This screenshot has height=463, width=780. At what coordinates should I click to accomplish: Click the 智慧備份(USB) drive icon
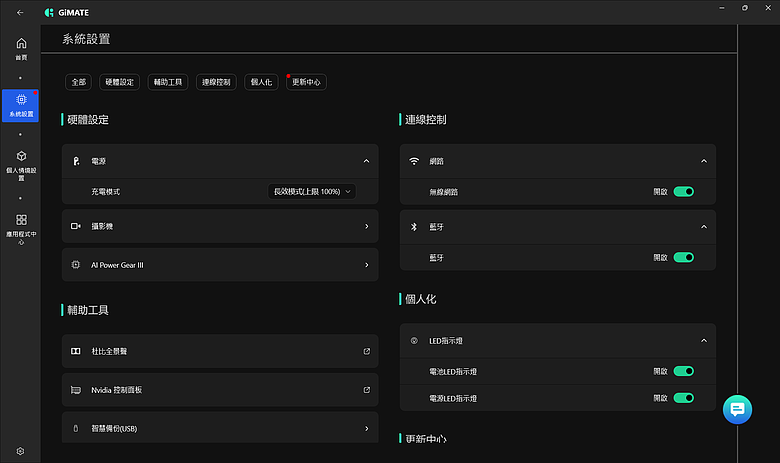pos(76,428)
